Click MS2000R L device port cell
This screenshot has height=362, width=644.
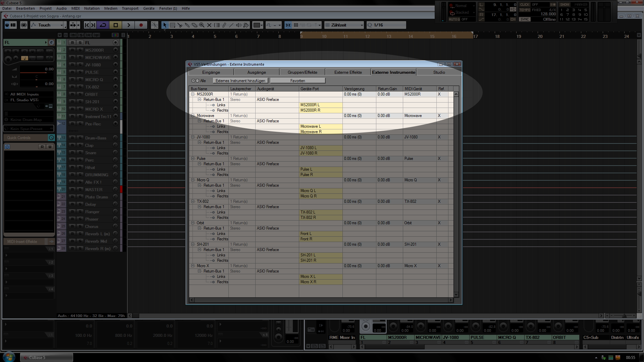coord(321,105)
